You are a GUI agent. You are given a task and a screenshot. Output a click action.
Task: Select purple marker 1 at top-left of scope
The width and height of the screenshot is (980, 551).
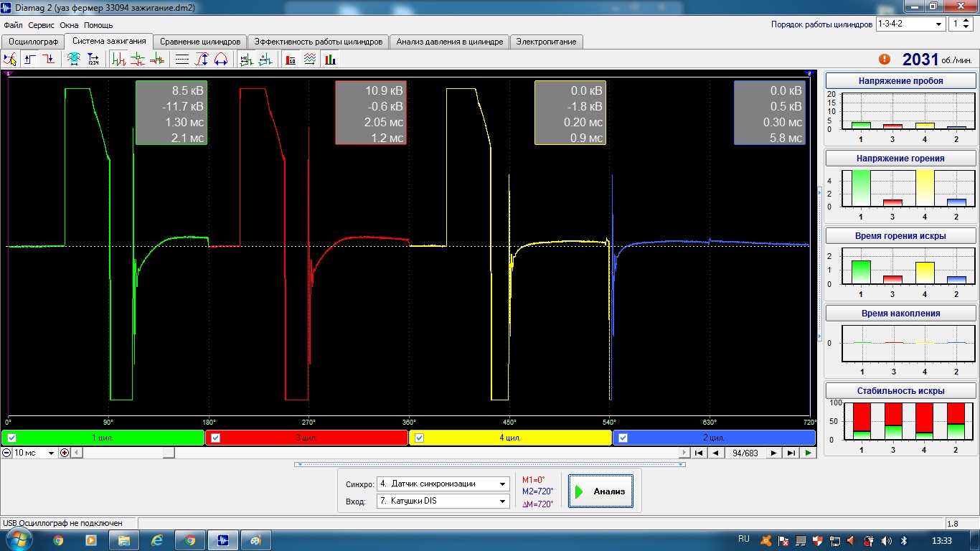pyautogui.click(x=8, y=73)
